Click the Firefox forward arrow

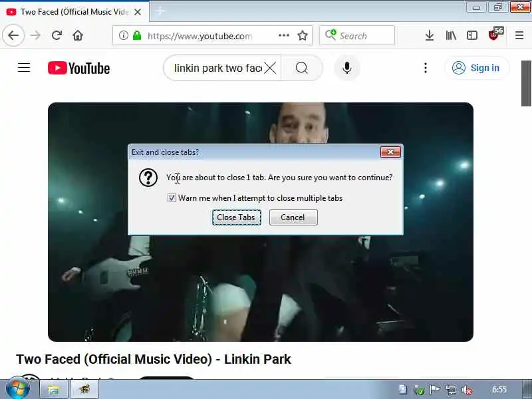35,35
